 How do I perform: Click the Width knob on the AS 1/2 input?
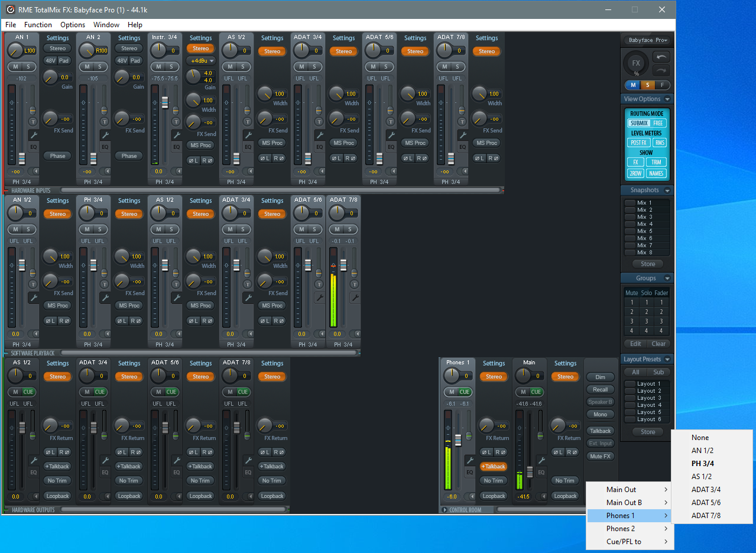265,93
